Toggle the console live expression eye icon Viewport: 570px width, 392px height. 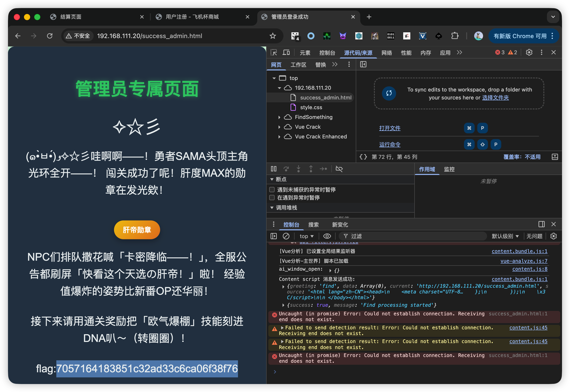point(327,236)
